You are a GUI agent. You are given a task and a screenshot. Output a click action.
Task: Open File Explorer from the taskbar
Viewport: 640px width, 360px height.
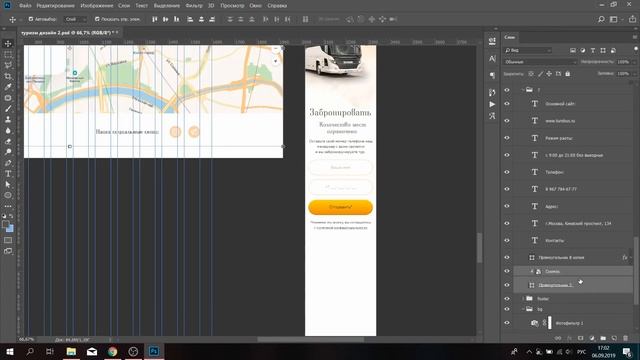click(71, 351)
